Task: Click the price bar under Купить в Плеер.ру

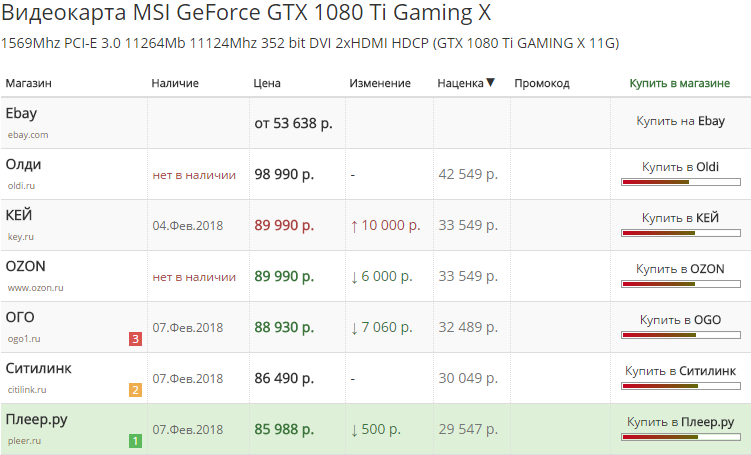Action: tap(681, 437)
